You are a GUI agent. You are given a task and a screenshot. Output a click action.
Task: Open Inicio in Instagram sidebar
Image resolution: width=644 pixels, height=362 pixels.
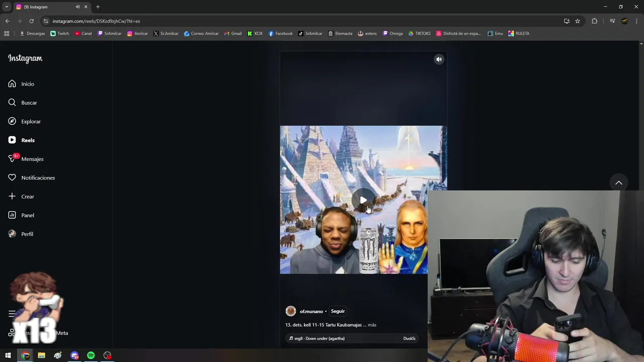pos(21,84)
